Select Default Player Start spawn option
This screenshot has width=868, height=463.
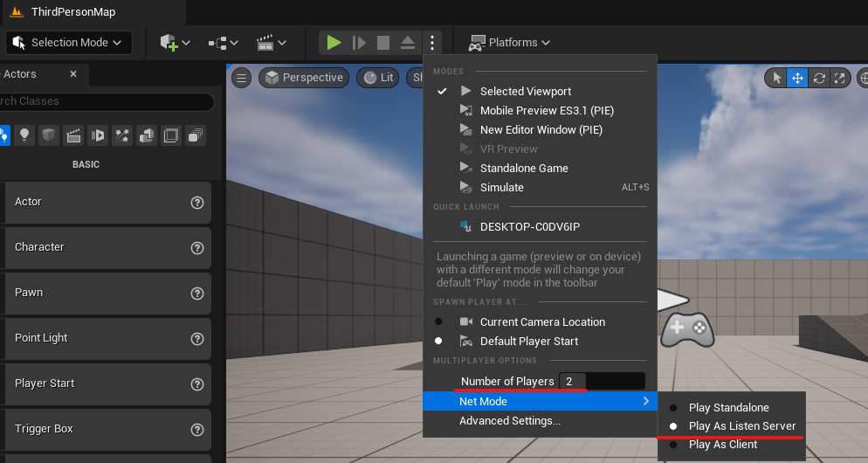(x=540, y=342)
